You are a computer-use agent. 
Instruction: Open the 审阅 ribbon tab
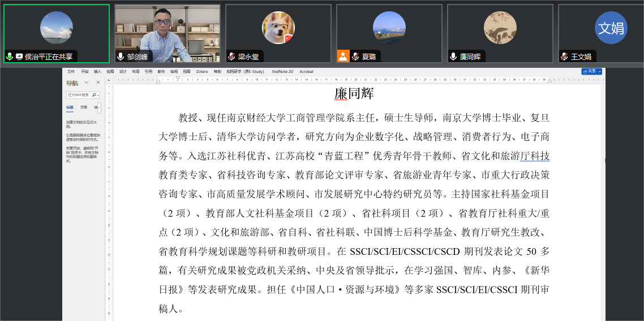(x=174, y=72)
